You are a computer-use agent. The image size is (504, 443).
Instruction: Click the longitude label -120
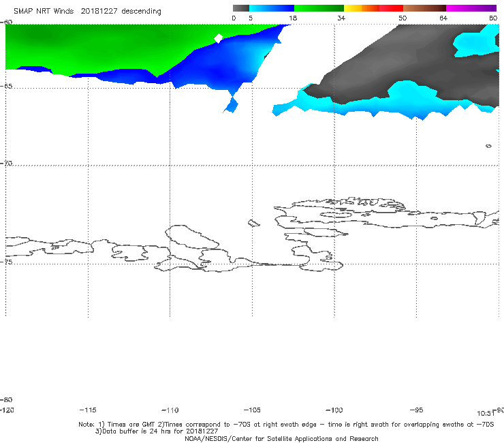tap(7, 410)
